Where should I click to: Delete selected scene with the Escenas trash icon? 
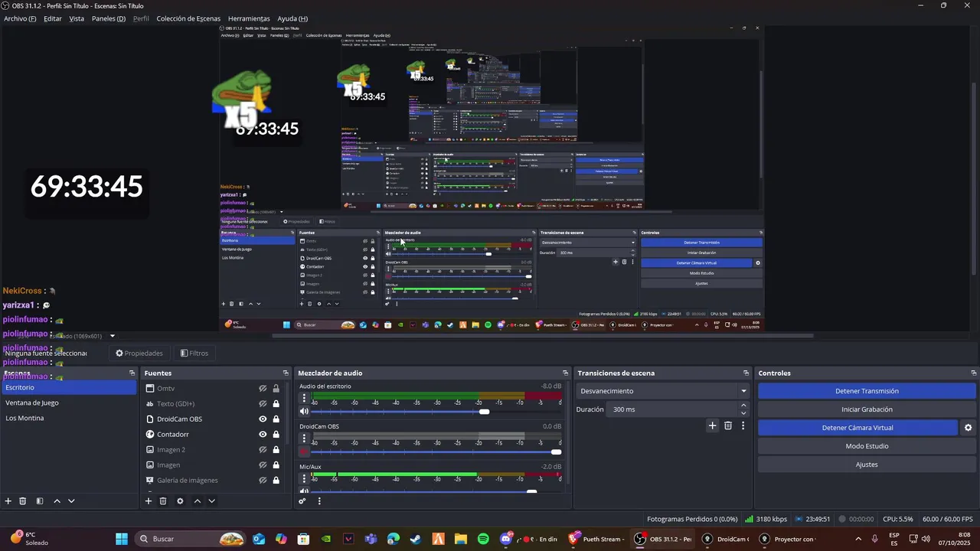coord(23,501)
